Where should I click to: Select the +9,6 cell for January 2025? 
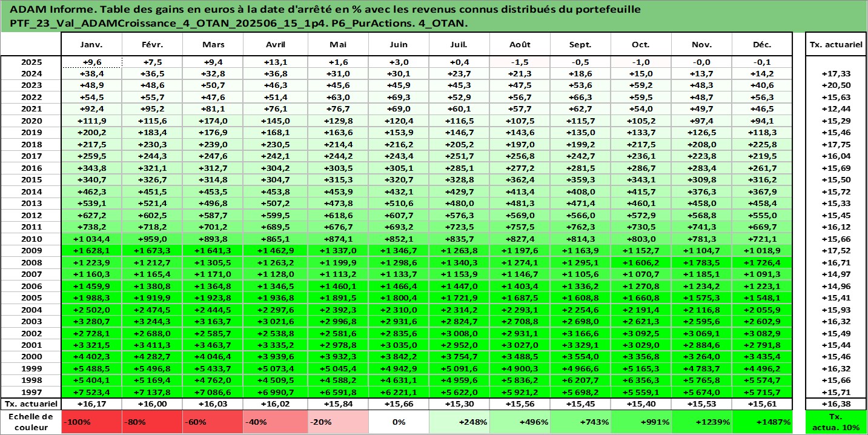point(92,62)
